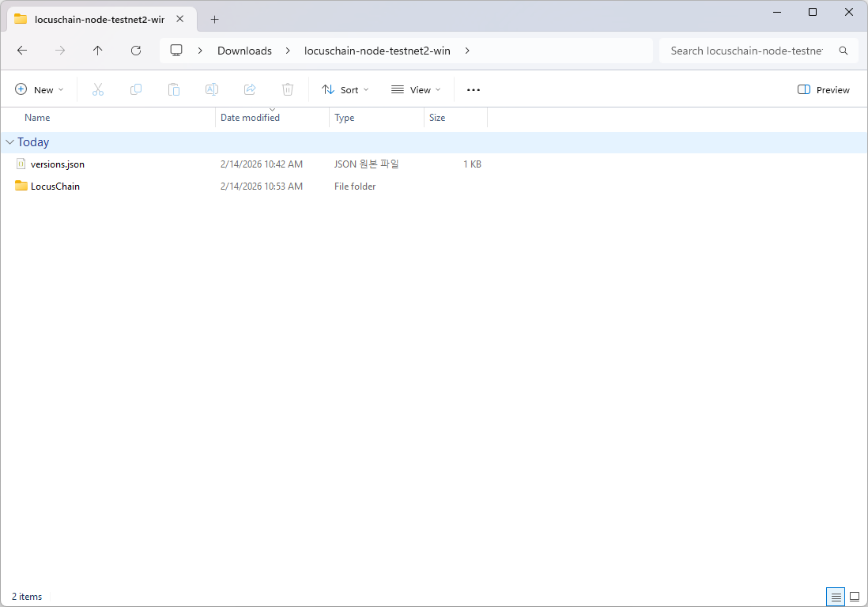Click Downloads in the address breadcrumb
Image resolution: width=868 pixels, height=607 pixels.
pos(244,51)
